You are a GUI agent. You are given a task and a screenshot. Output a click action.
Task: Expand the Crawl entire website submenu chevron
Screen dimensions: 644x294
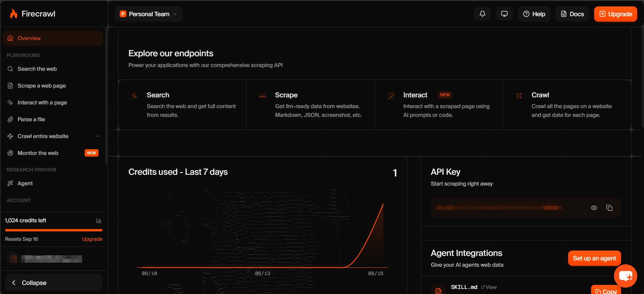click(x=98, y=136)
